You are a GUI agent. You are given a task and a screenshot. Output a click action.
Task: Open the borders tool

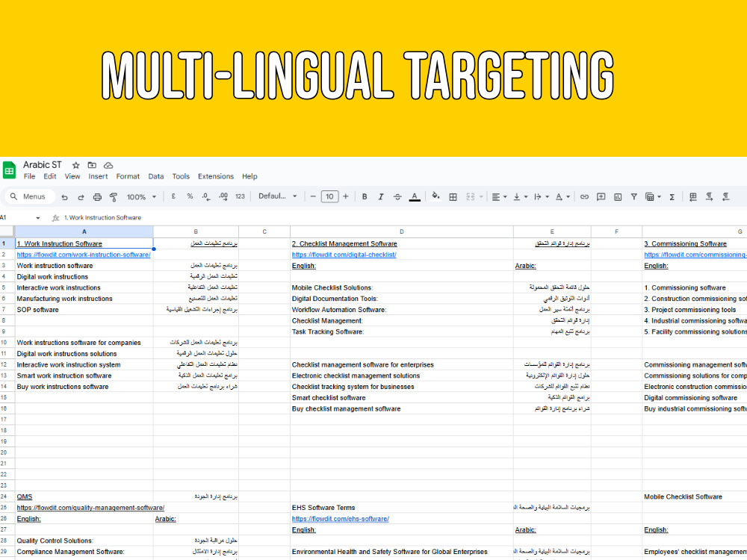point(453,196)
